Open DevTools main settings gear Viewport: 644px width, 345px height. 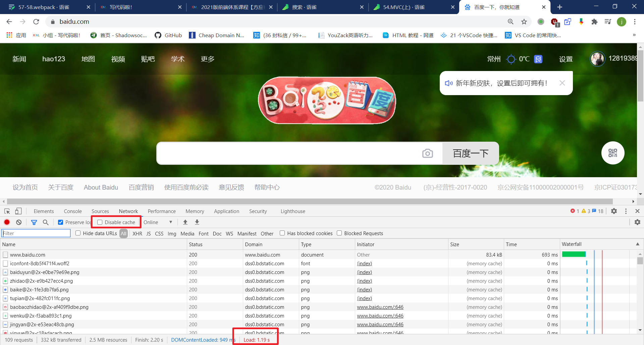pyautogui.click(x=614, y=211)
